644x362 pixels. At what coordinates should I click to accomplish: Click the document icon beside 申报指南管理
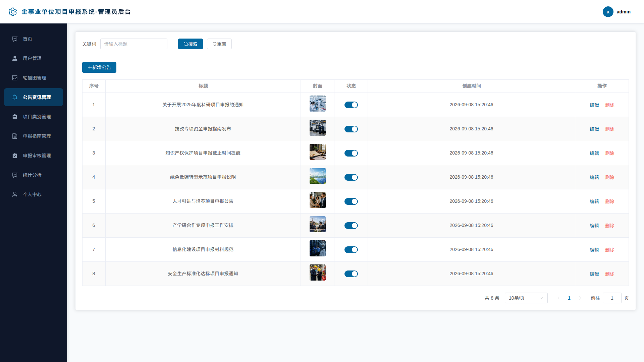pos(15,136)
